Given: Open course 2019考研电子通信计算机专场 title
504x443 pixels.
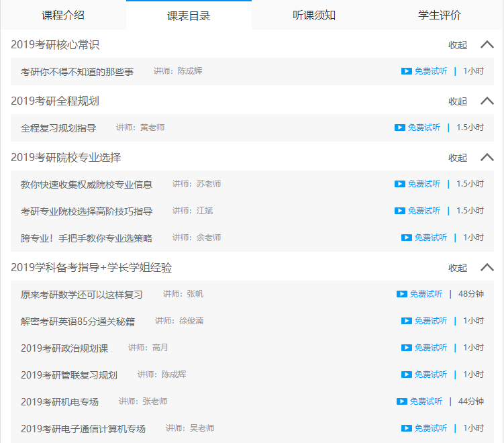Looking at the screenshot, I should coord(83,428).
